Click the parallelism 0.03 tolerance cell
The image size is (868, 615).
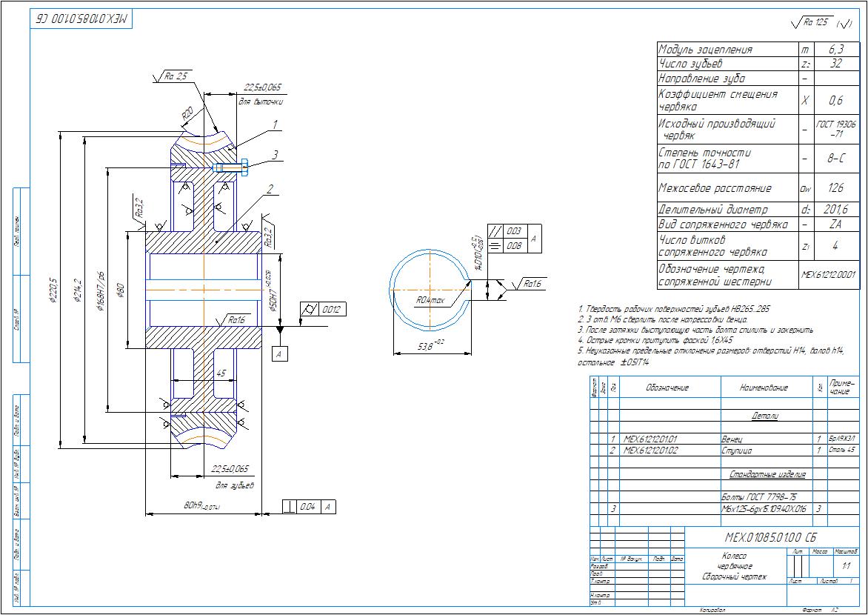click(514, 231)
